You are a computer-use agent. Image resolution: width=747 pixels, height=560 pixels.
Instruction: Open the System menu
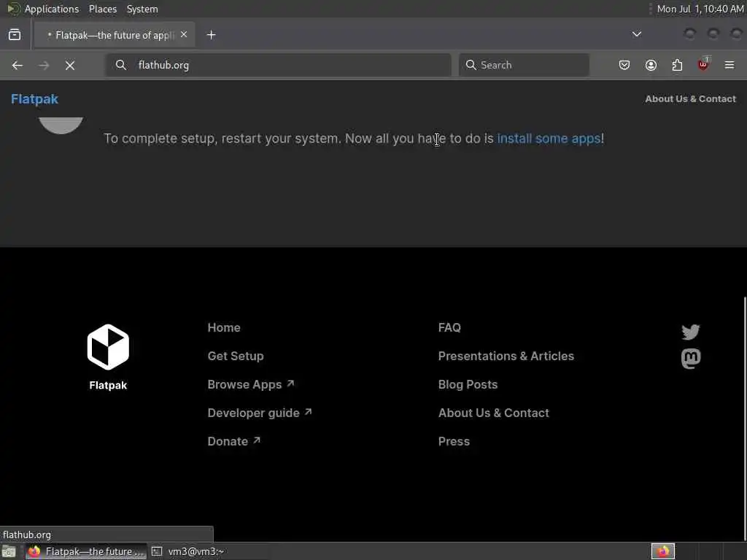coord(142,9)
